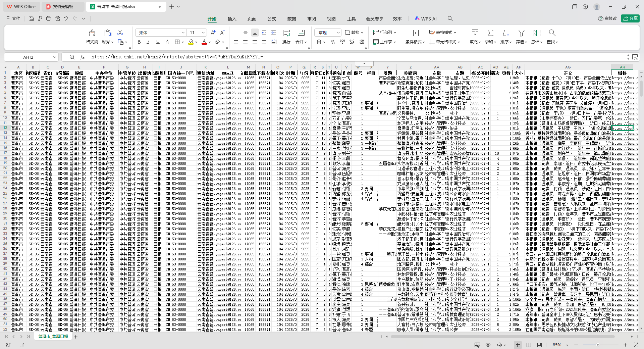Add a new sheet with plus button
This screenshot has height=349, width=644.
coord(76,337)
